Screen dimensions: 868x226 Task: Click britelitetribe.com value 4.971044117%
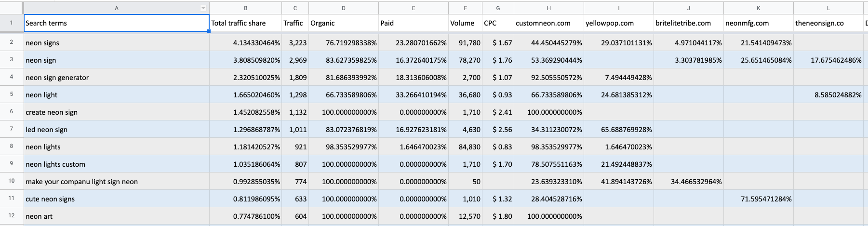[x=689, y=42]
